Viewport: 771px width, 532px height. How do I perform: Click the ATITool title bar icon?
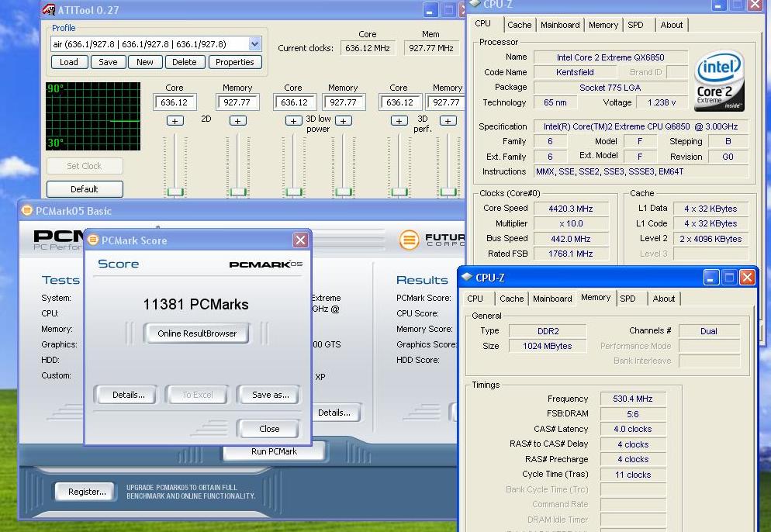pos(49,9)
